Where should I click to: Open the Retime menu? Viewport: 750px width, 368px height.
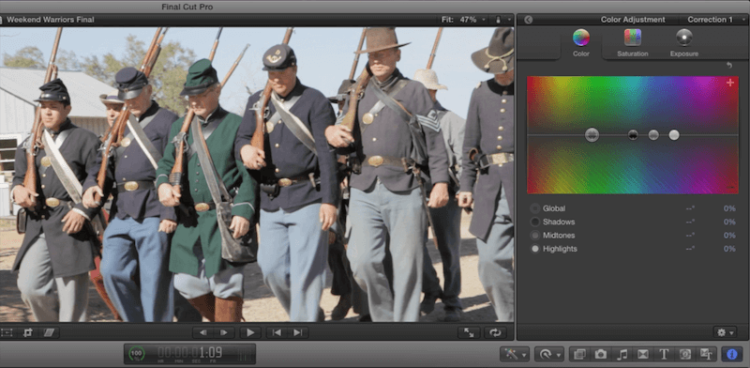549,354
